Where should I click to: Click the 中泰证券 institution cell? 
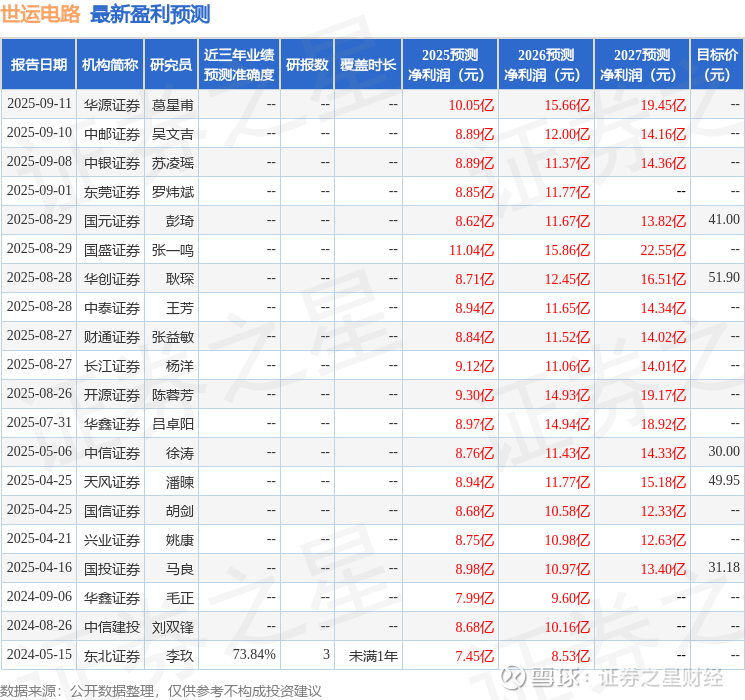point(112,308)
